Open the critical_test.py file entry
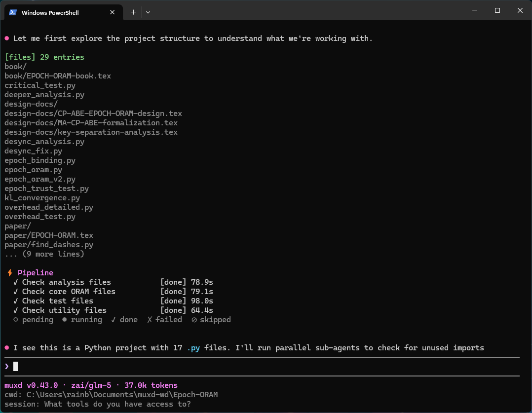The image size is (532, 413). tap(39, 85)
